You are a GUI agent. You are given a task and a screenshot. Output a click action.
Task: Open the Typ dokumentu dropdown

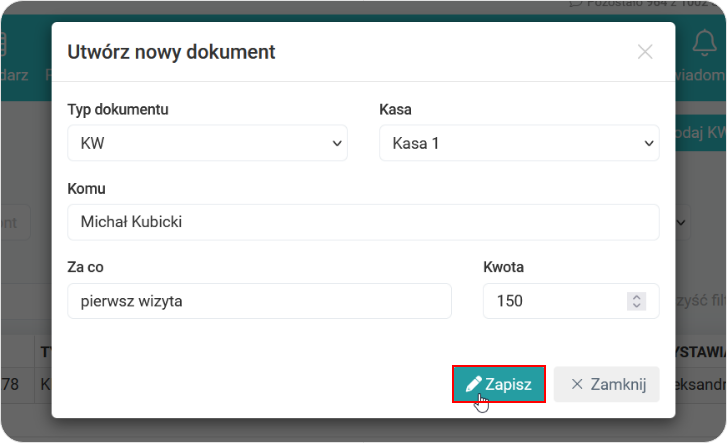click(x=207, y=143)
